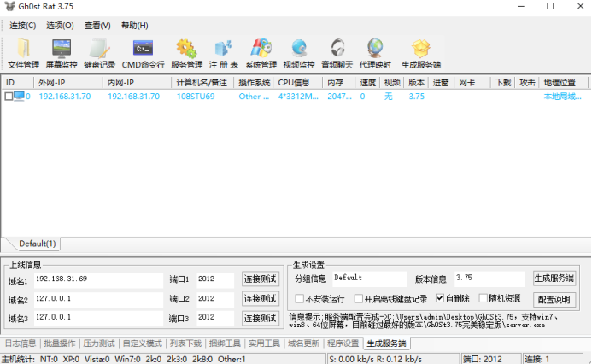Click the 端口1 port field

(x=215, y=279)
